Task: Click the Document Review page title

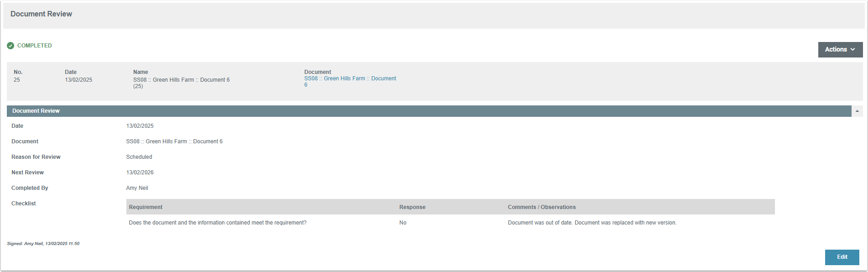Action: point(41,14)
